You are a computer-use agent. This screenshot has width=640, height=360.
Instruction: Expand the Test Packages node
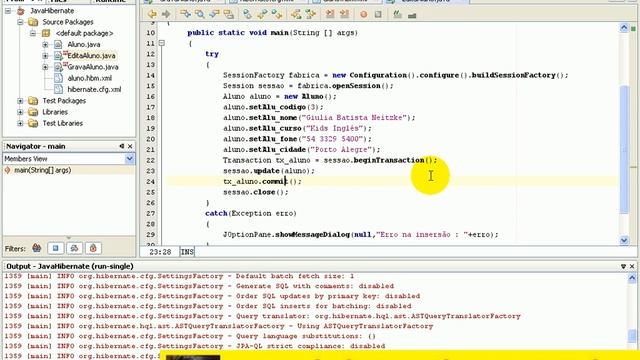pyautogui.click(x=20, y=100)
